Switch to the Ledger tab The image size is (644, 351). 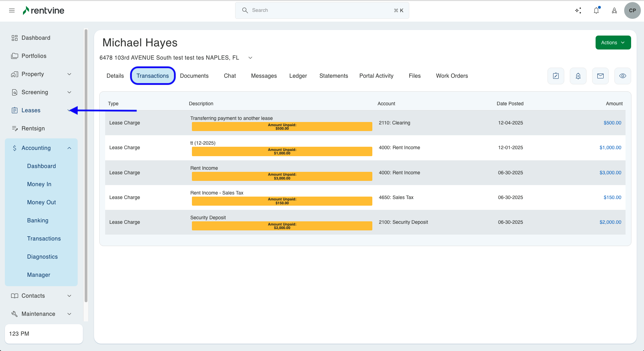pos(298,76)
